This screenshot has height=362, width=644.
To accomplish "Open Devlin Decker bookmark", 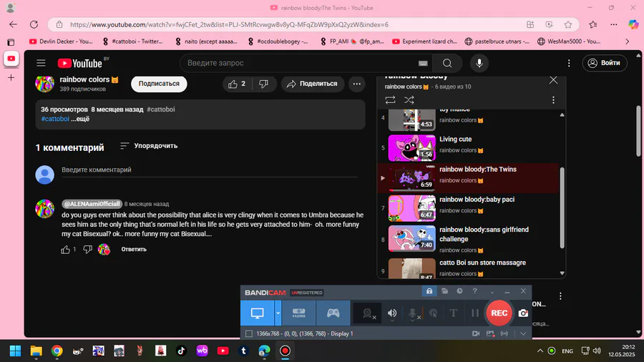I will [62, 41].
